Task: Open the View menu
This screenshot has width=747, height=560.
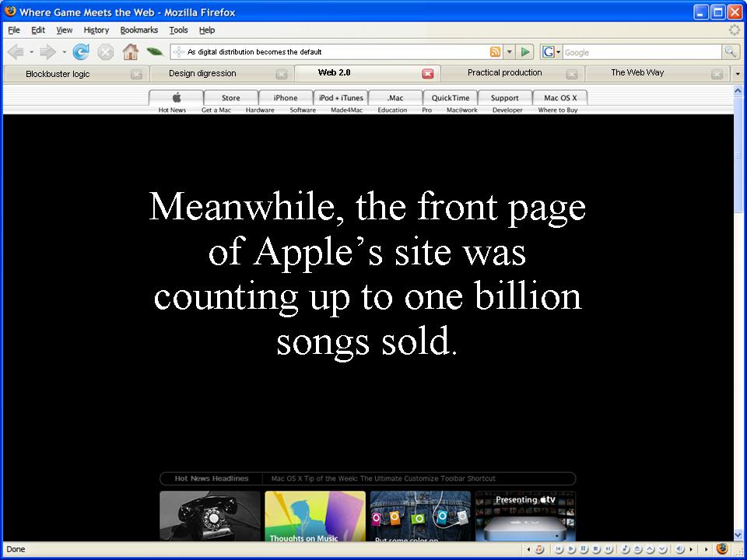Action: tap(65, 30)
